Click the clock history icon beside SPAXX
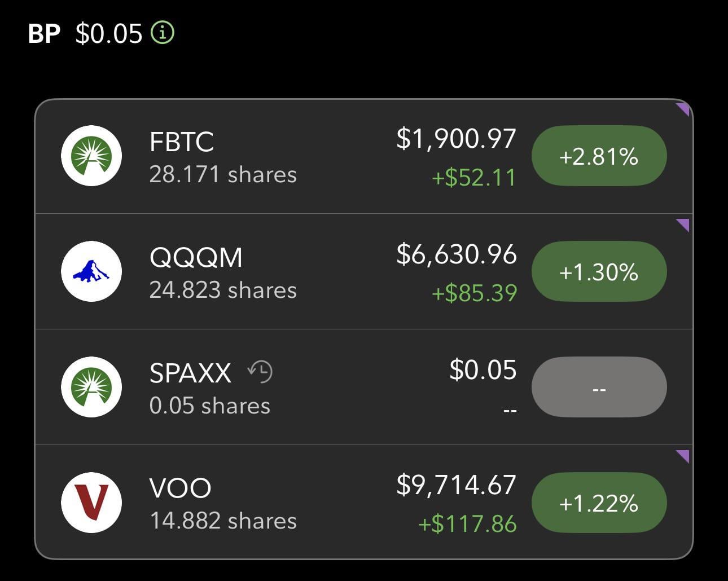This screenshot has height=581, width=728. tap(260, 372)
